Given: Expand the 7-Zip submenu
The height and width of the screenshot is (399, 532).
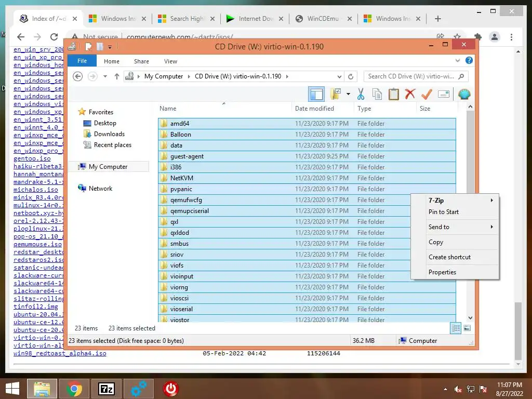Looking at the screenshot, I should (x=491, y=200).
